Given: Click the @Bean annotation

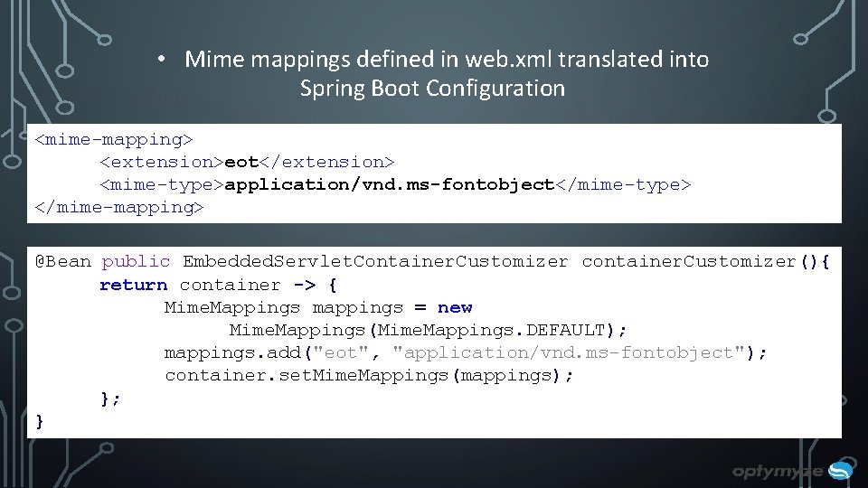Looking at the screenshot, I should point(63,261).
